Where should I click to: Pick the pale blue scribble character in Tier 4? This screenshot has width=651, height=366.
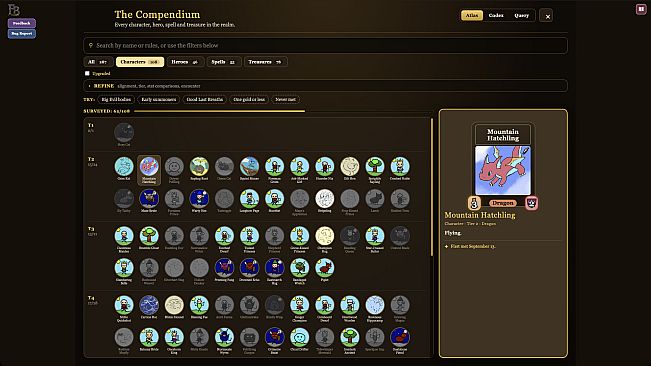375,305
